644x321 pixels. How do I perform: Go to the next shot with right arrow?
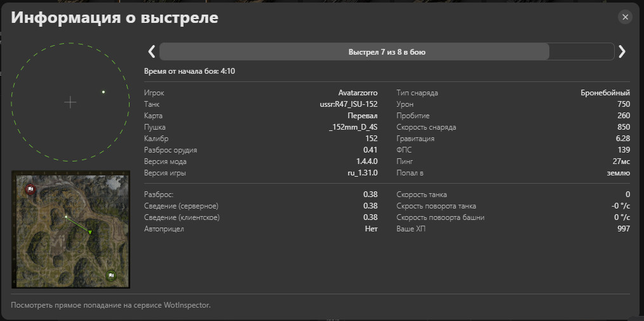point(622,52)
